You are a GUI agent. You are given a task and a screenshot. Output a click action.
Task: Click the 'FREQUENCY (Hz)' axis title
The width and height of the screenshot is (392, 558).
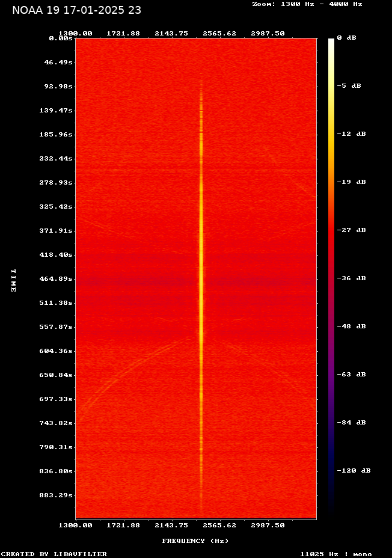click(195, 541)
